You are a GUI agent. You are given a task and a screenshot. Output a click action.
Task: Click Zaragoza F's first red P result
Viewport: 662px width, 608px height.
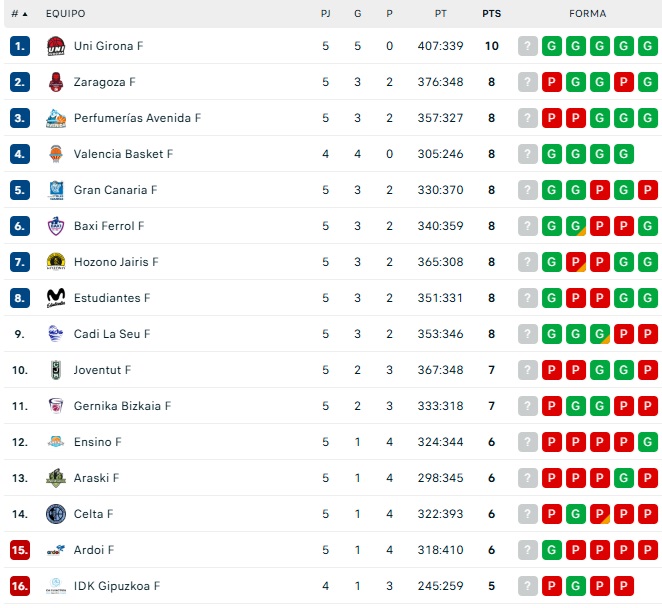pyautogui.click(x=552, y=82)
